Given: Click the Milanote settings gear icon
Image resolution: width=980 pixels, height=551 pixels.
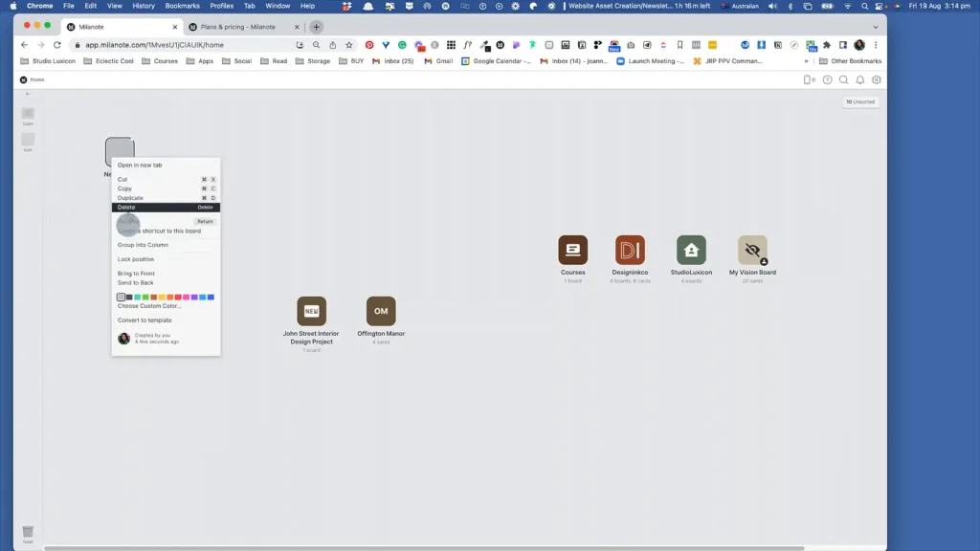Looking at the screenshot, I should pos(877,80).
